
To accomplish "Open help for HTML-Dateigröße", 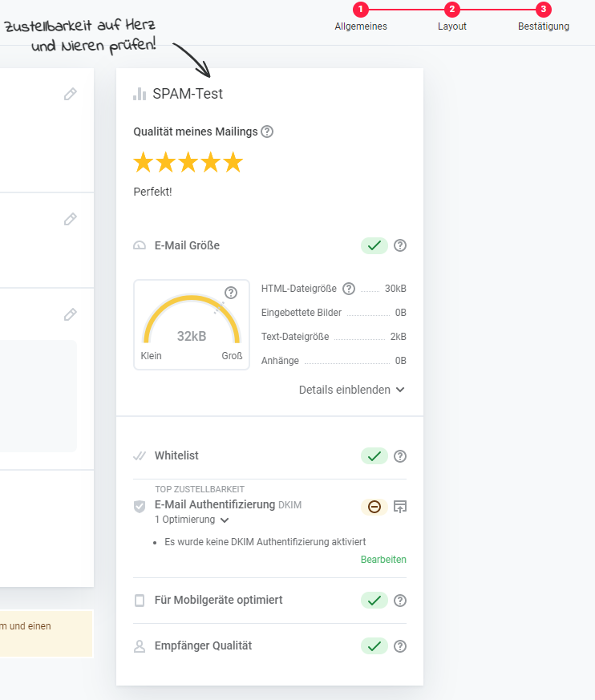I will [349, 289].
